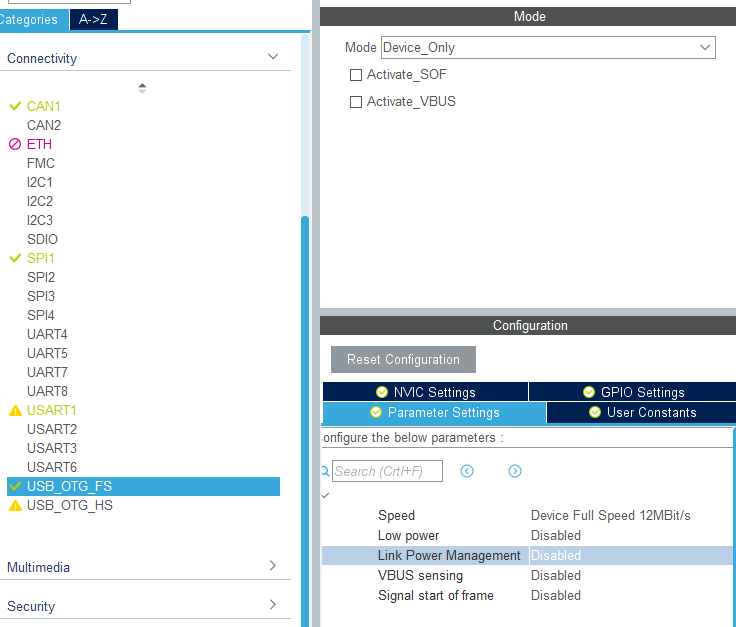This screenshot has width=736, height=627.
Task: Click the next search result arrow icon
Action: point(514,471)
